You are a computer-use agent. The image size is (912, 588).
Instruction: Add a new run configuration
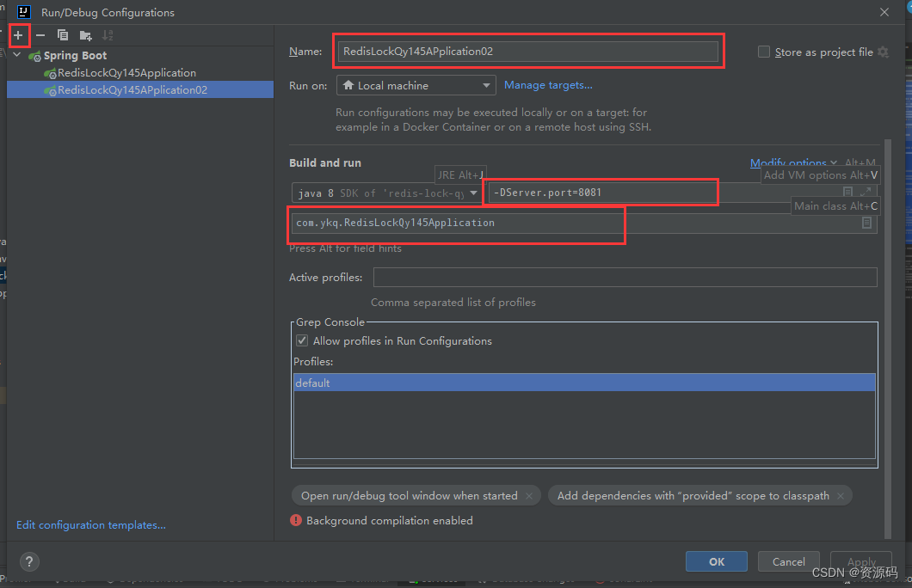(19, 35)
